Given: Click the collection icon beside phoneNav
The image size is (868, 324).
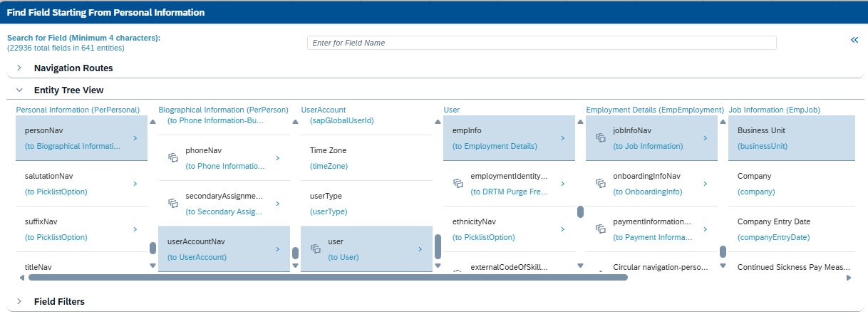Looking at the screenshot, I should 172,157.
